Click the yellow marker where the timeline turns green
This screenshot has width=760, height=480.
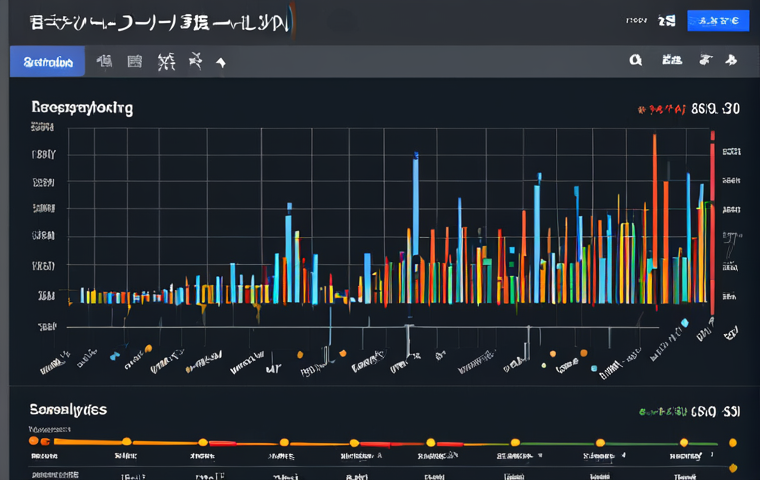pyautogui.click(x=515, y=442)
